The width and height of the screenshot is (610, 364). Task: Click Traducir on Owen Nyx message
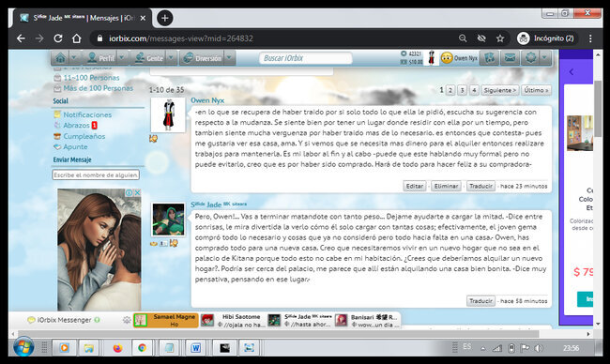tap(480, 187)
